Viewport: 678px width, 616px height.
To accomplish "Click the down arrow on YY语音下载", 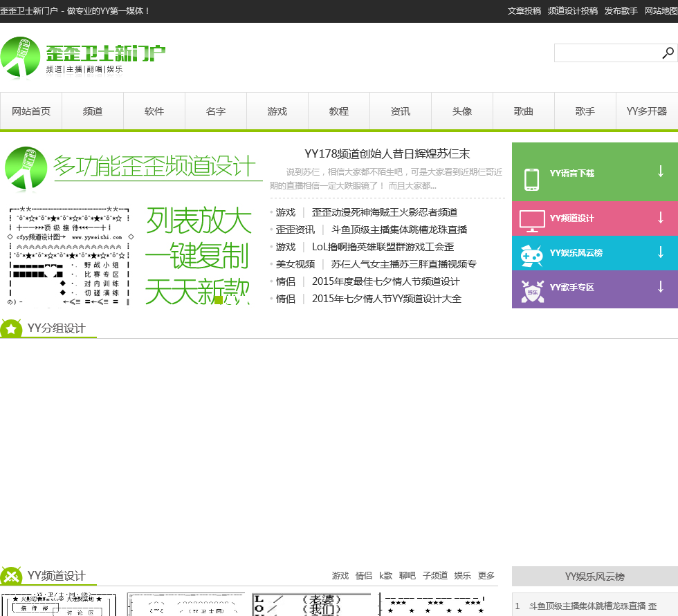I will 660,171.
